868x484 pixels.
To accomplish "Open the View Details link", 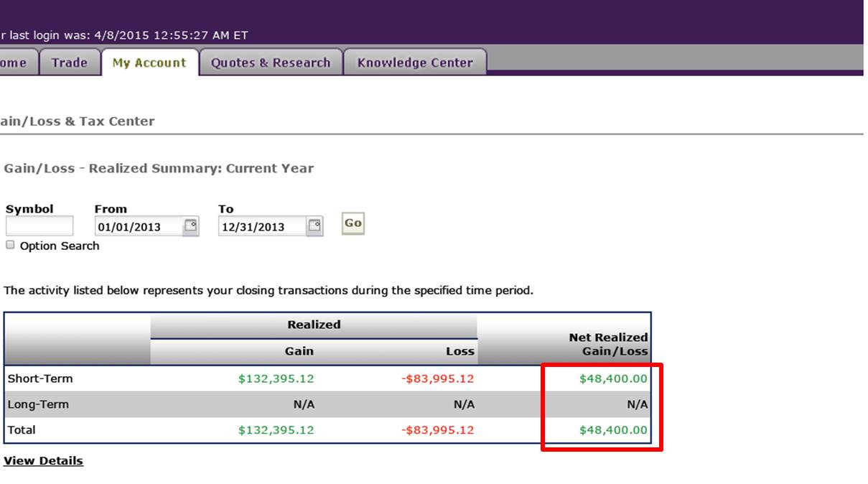I will click(x=43, y=461).
